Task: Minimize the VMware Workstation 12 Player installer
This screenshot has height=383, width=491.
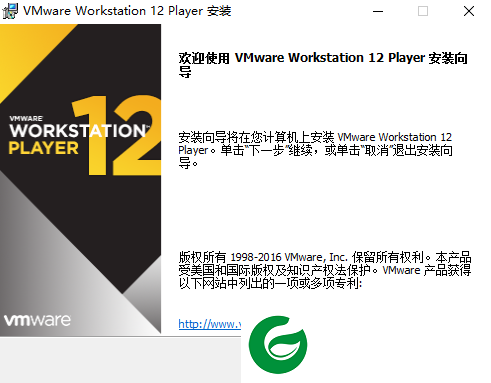Action: tap(378, 11)
